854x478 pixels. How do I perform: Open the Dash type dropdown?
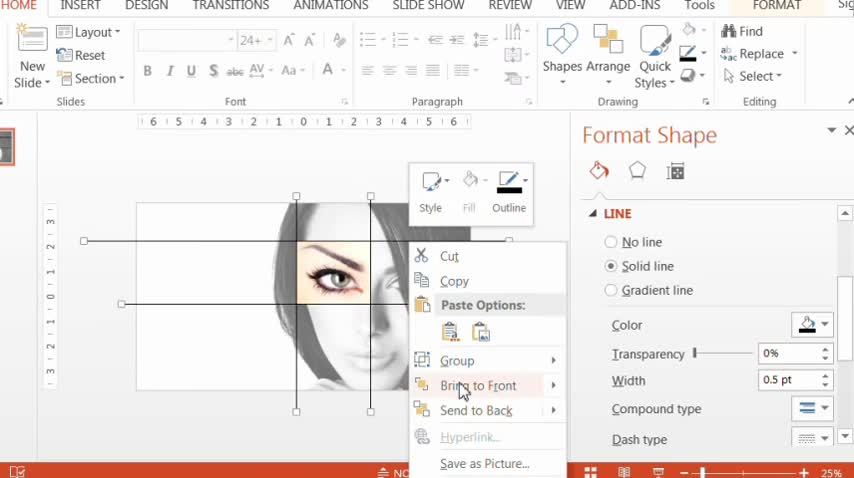coord(825,438)
